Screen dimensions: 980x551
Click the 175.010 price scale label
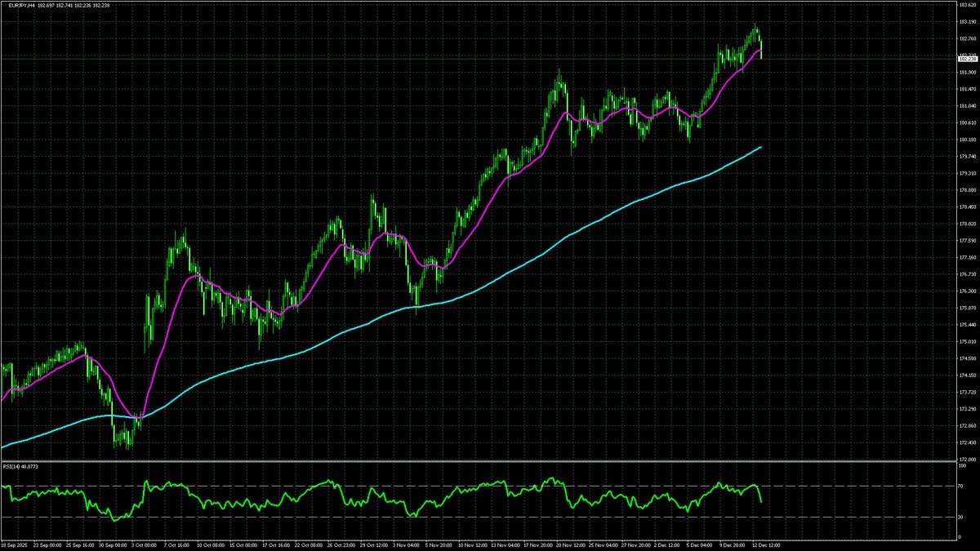pos(966,341)
